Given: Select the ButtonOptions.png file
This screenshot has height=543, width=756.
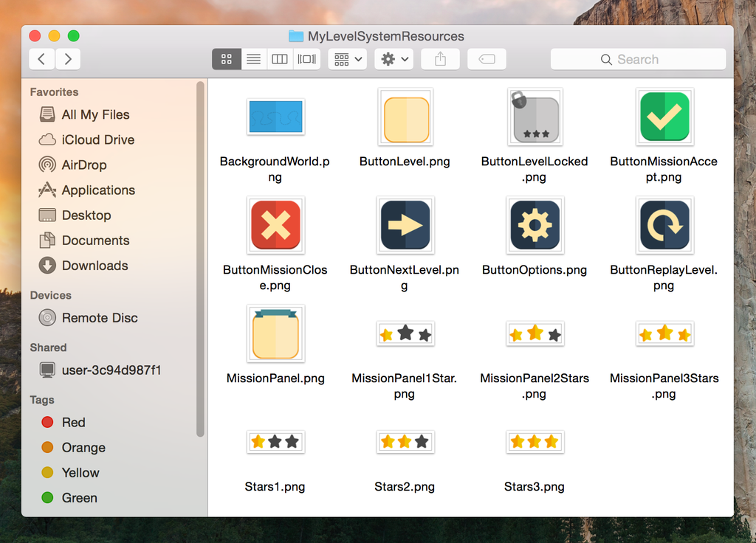Looking at the screenshot, I should coord(535,225).
